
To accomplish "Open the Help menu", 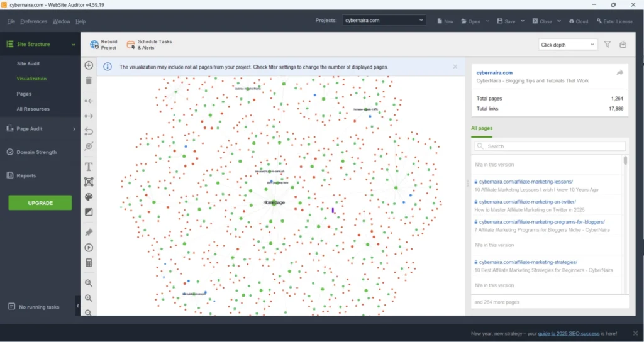I will [80, 21].
